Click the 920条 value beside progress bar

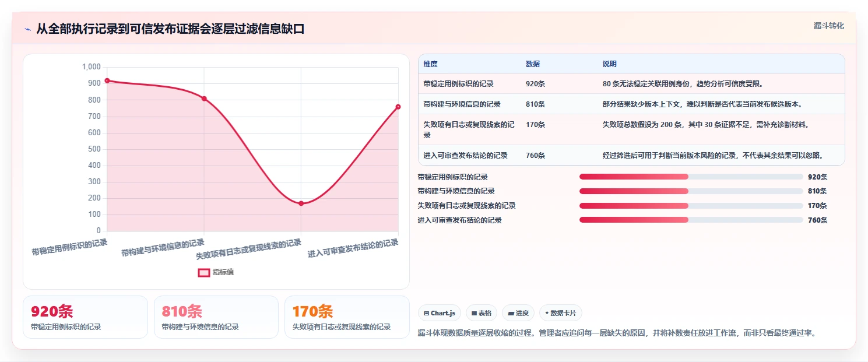point(817,177)
